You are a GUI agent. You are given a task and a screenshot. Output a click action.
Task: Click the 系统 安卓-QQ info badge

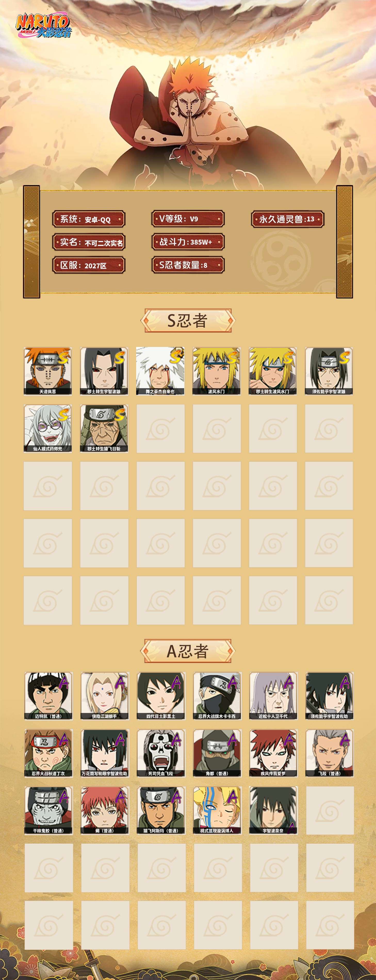[89, 219]
